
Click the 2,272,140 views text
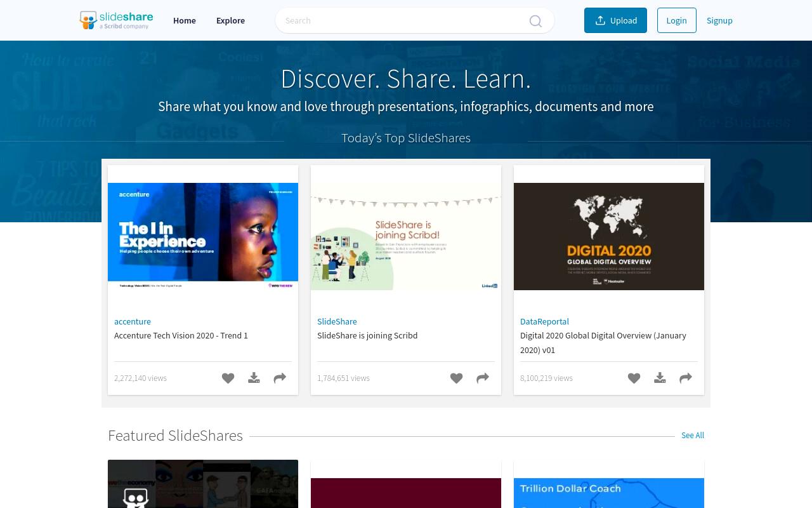point(140,378)
